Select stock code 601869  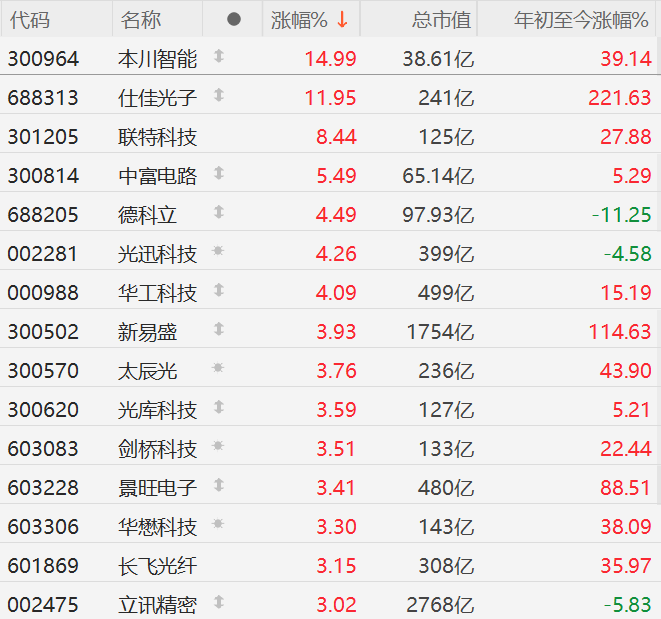(x=43, y=566)
